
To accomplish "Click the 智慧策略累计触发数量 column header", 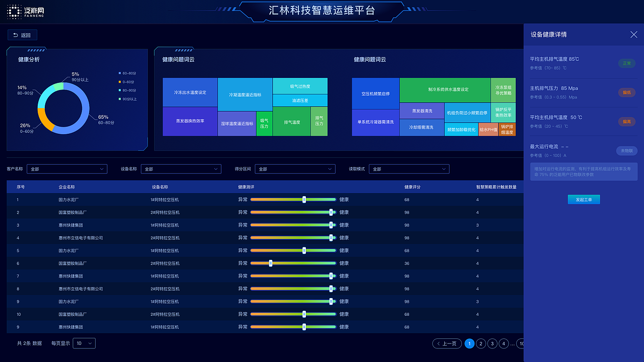I will pos(497,187).
